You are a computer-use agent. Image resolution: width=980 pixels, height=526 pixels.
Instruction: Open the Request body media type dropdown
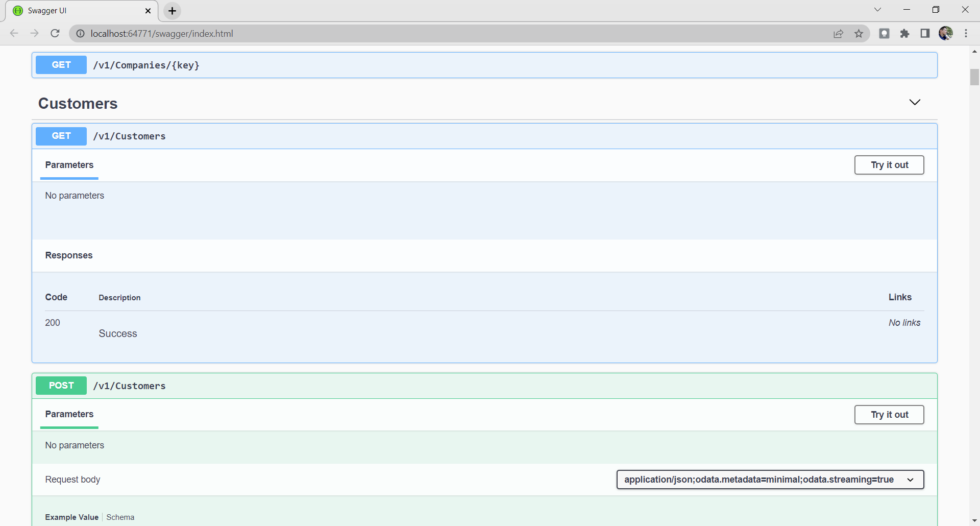[770, 480]
